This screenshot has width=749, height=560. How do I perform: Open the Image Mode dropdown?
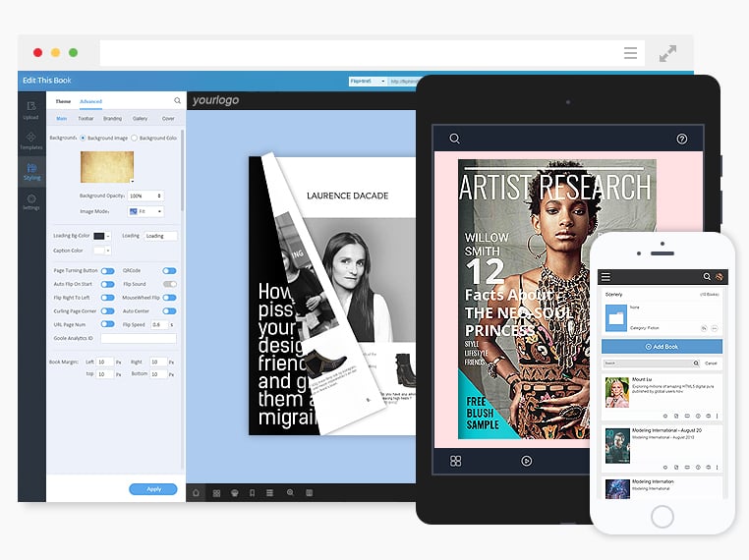[145, 211]
